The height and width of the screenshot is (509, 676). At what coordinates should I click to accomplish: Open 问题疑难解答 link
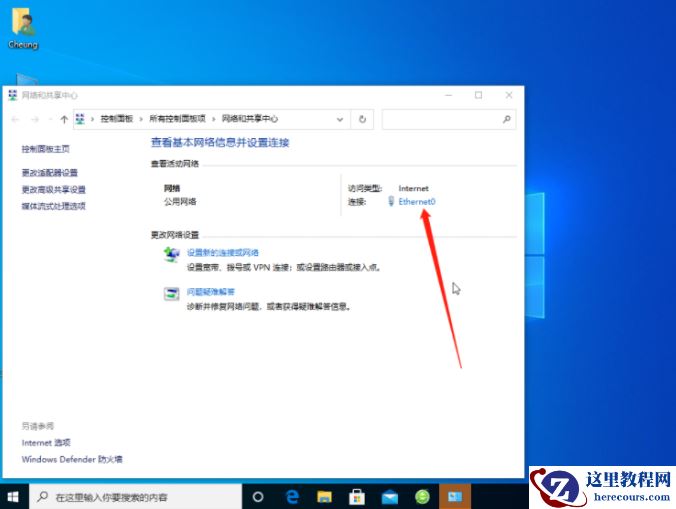(211, 292)
